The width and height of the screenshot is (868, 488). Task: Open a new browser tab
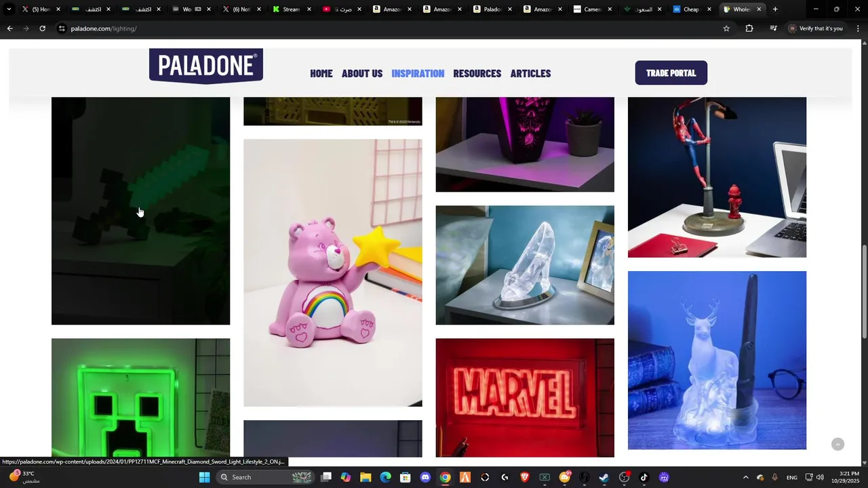[775, 9]
